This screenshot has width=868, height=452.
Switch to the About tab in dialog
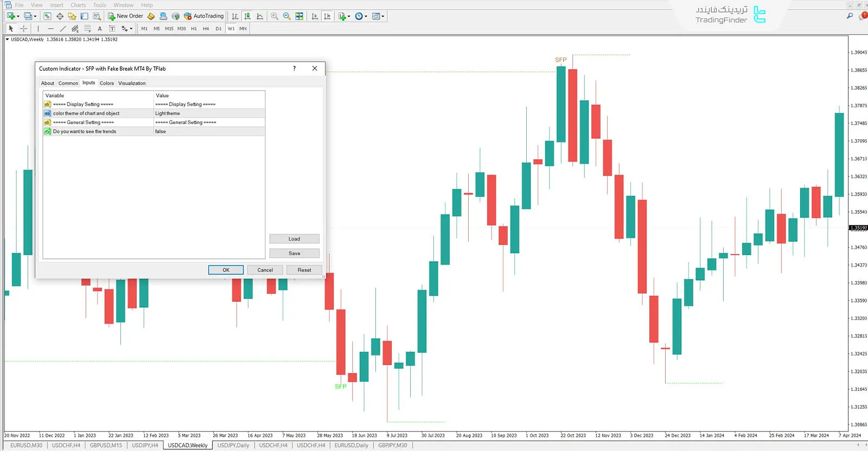click(x=48, y=83)
